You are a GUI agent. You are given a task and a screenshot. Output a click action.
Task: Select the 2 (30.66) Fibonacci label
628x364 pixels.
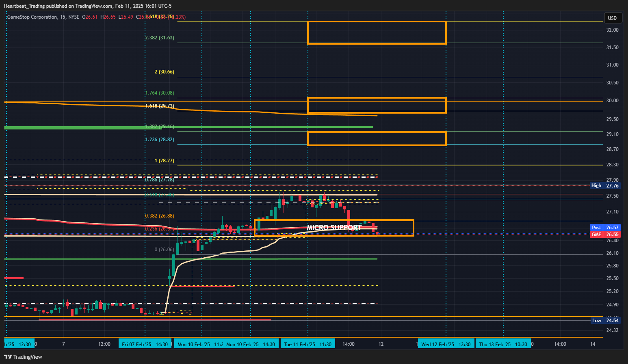coord(164,72)
